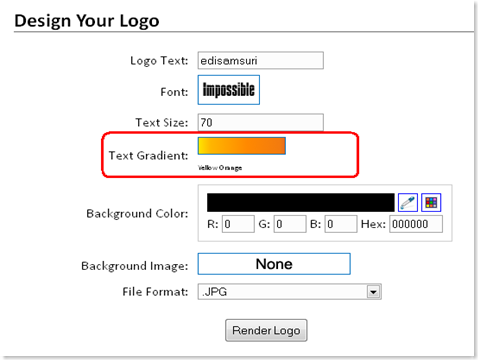Screen dimensions: 478x360
Task: Click the Logo Text input field
Action: coord(260,60)
